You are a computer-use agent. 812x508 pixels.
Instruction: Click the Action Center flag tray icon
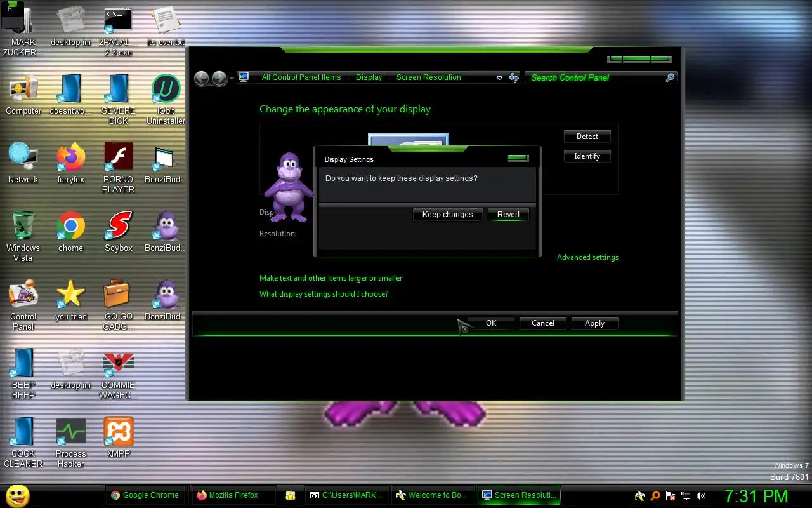click(x=671, y=496)
